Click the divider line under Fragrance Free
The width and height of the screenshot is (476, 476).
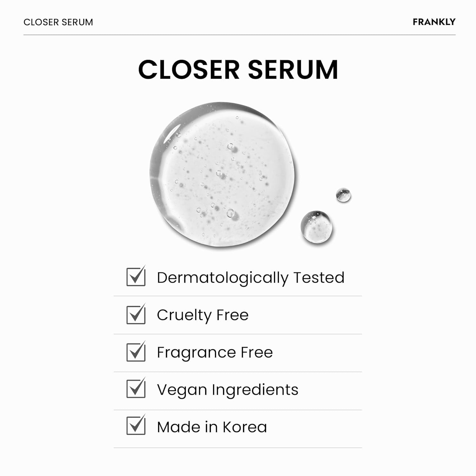[x=238, y=372]
